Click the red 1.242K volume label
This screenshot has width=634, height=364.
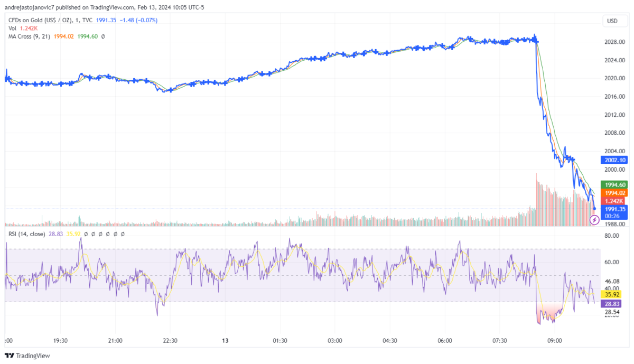615,201
